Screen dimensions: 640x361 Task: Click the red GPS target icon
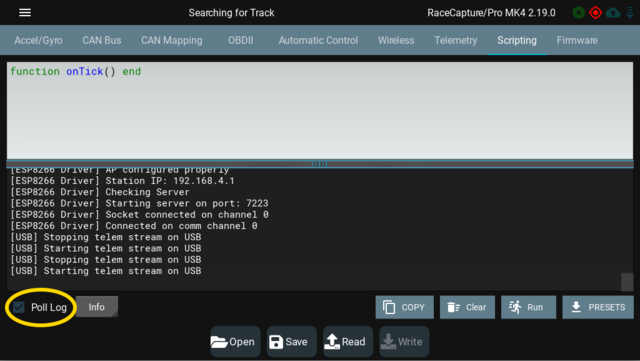click(x=596, y=13)
